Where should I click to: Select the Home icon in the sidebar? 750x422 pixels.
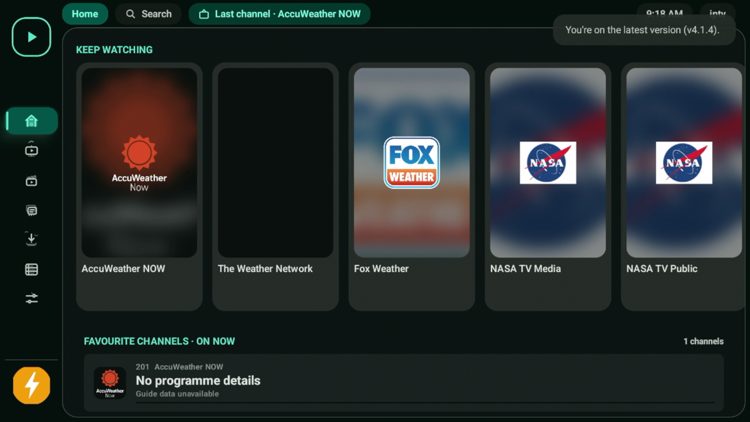tap(32, 121)
